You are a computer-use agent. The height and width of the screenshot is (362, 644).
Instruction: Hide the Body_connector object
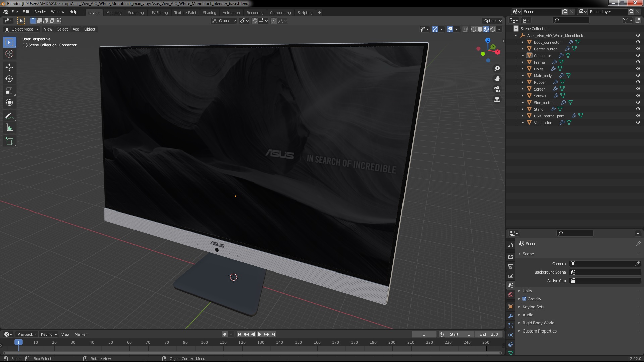638,42
